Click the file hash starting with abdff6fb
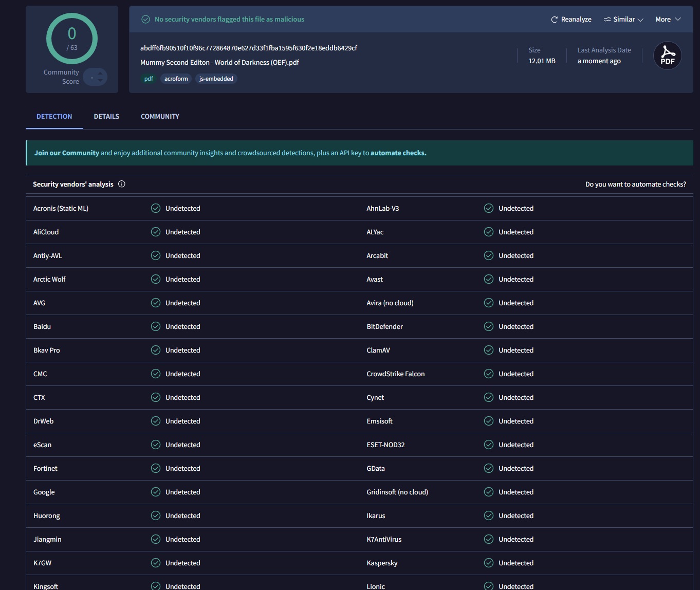This screenshot has width=700, height=590. tap(249, 48)
